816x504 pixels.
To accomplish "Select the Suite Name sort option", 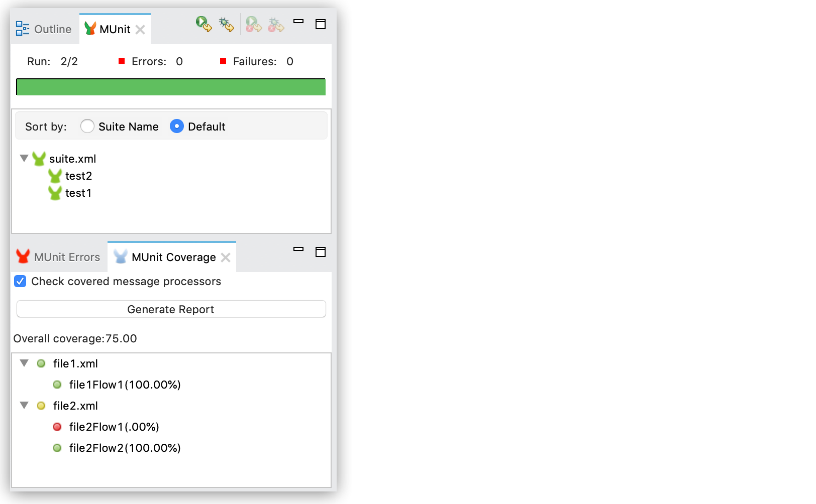I will (x=87, y=127).
